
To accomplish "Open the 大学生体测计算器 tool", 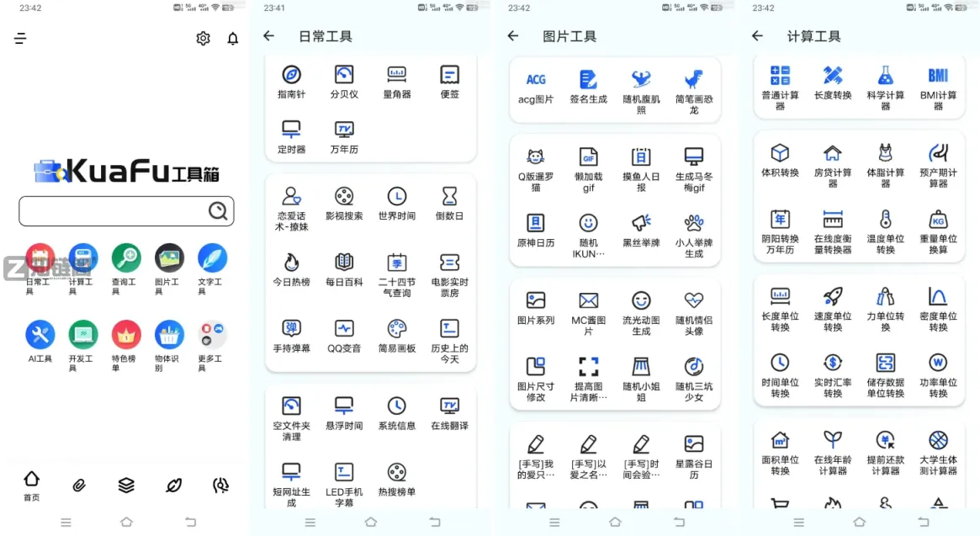I will pos(938,453).
